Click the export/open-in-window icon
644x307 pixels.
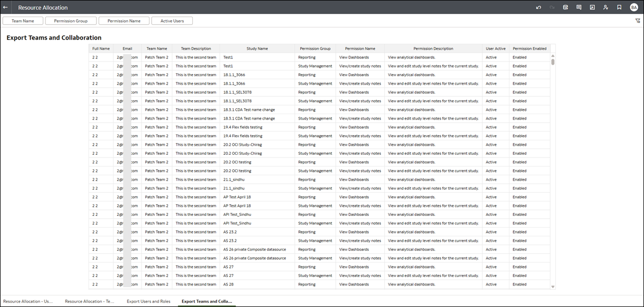(x=592, y=8)
